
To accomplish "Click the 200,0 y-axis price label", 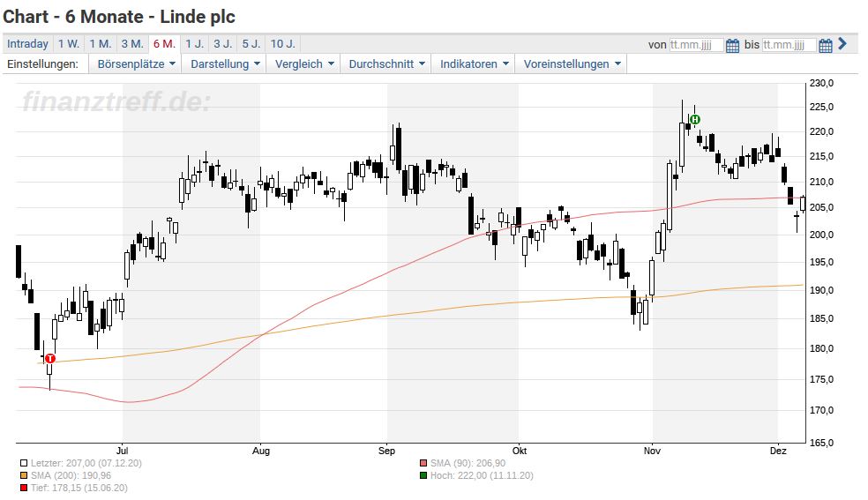I will coord(821,235).
